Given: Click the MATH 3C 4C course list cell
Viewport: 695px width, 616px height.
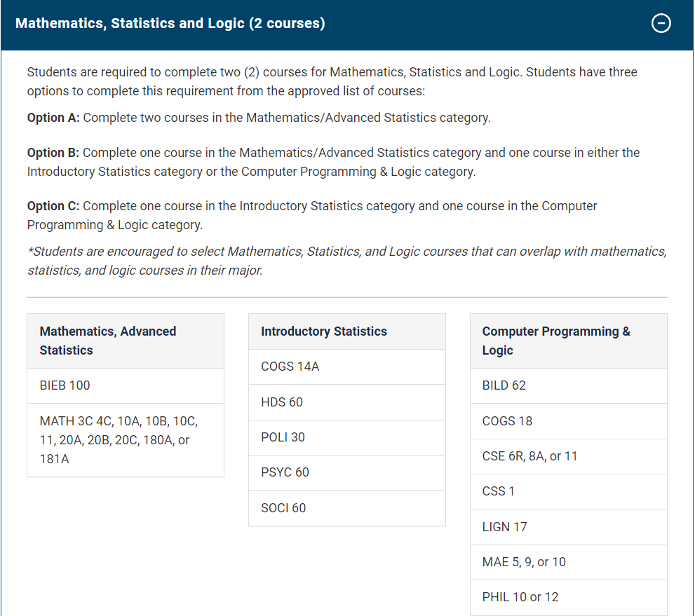Looking at the screenshot, I should [x=119, y=440].
